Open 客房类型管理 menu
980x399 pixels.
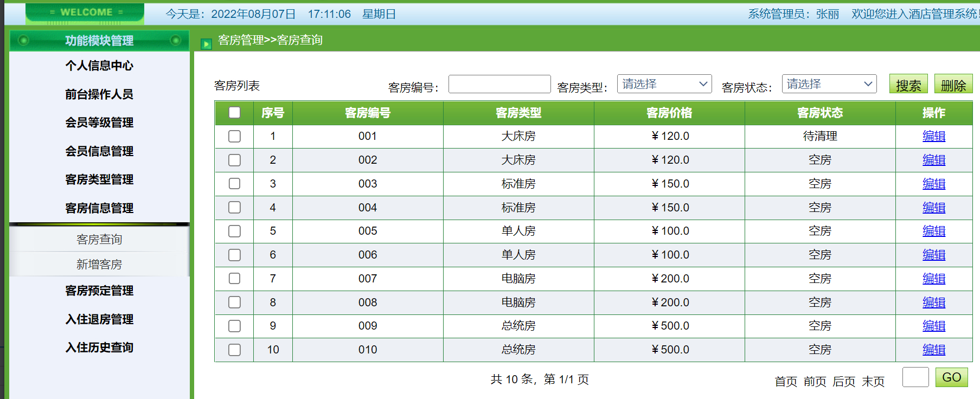coord(99,179)
